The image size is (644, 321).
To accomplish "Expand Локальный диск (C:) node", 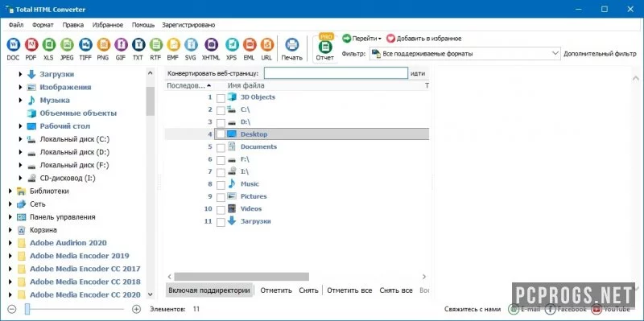I will [21, 139].
